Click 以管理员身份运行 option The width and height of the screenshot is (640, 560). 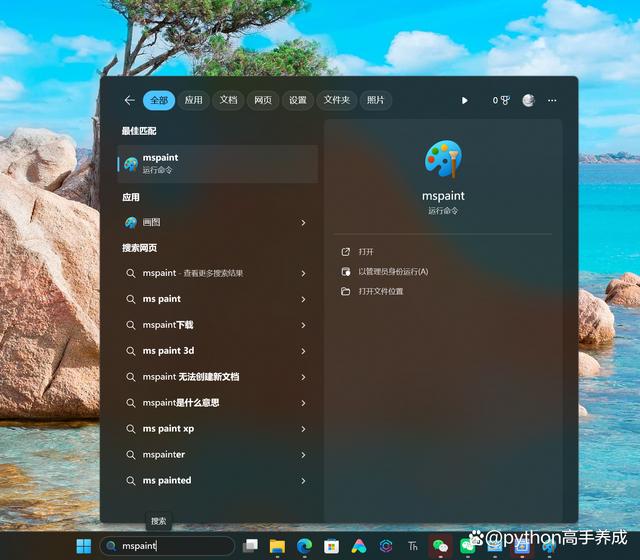click(x=392, y=271)
